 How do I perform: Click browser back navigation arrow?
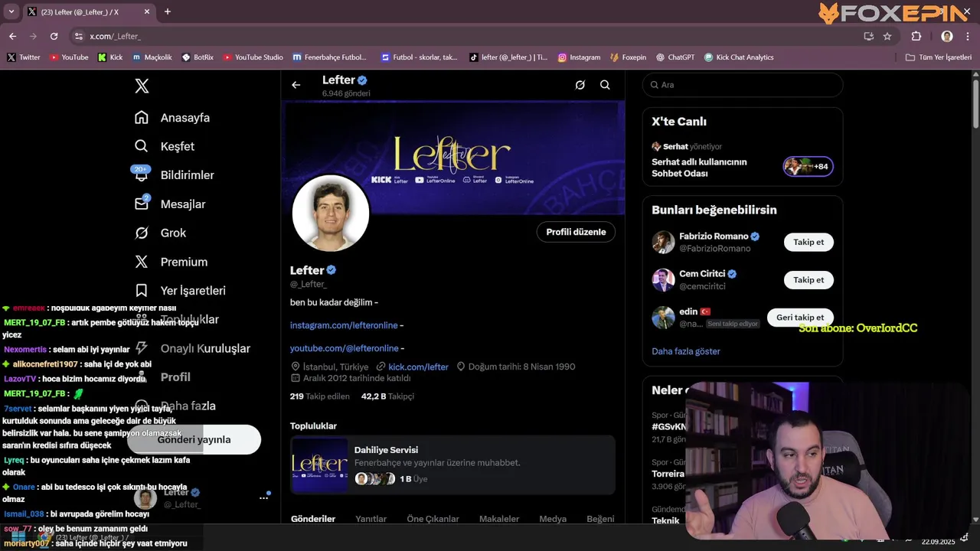(12, 36)
